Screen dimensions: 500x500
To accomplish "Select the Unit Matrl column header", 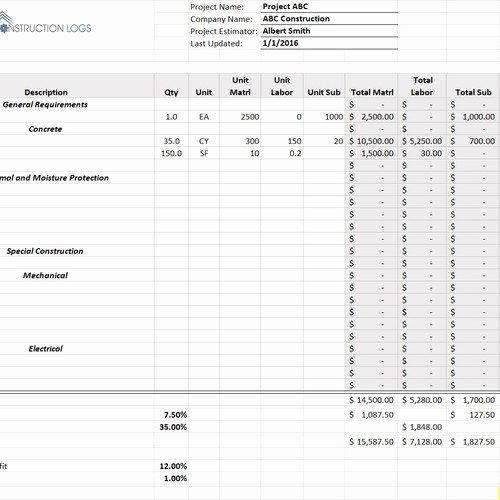I will (x=240, y=86).
